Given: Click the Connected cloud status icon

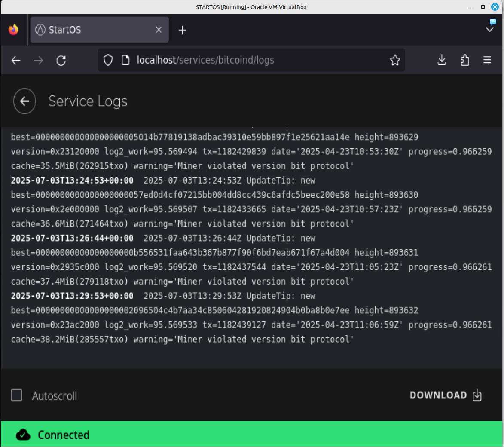Looking at the screenshot, I should pos(23,435).
